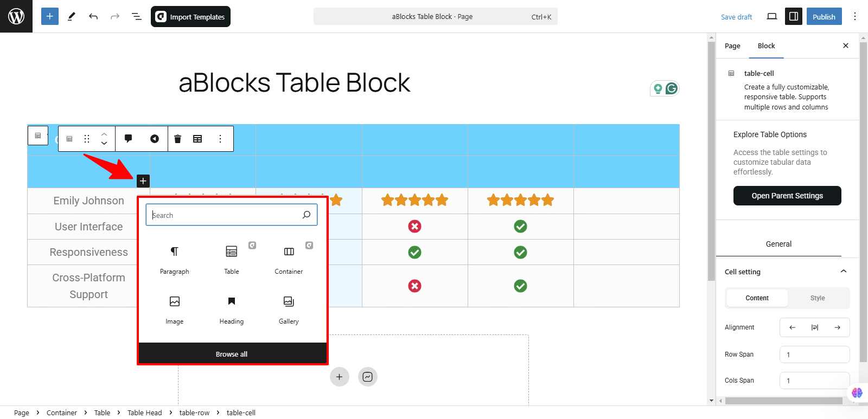This screenshot has width=868, height=419.
Task: Switch to the Style tab
Action: pos(818,298)
